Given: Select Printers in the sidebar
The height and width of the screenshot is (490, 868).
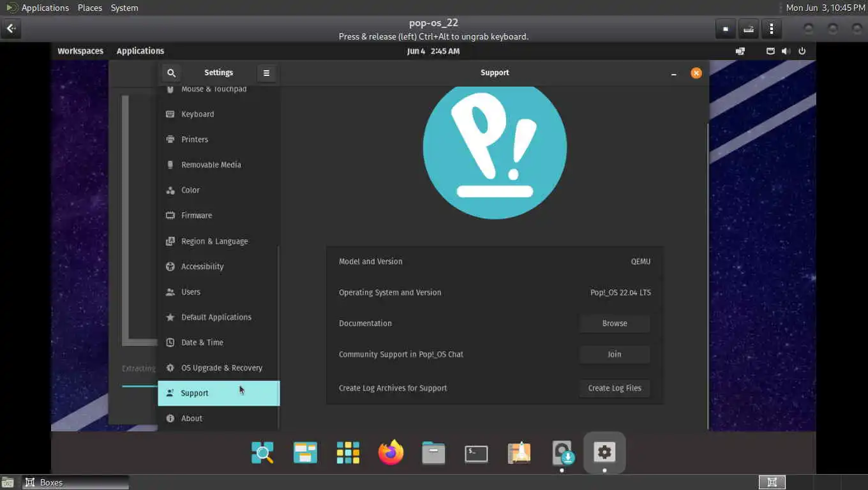Looking at the screenshot, I should tap(218, 140).
